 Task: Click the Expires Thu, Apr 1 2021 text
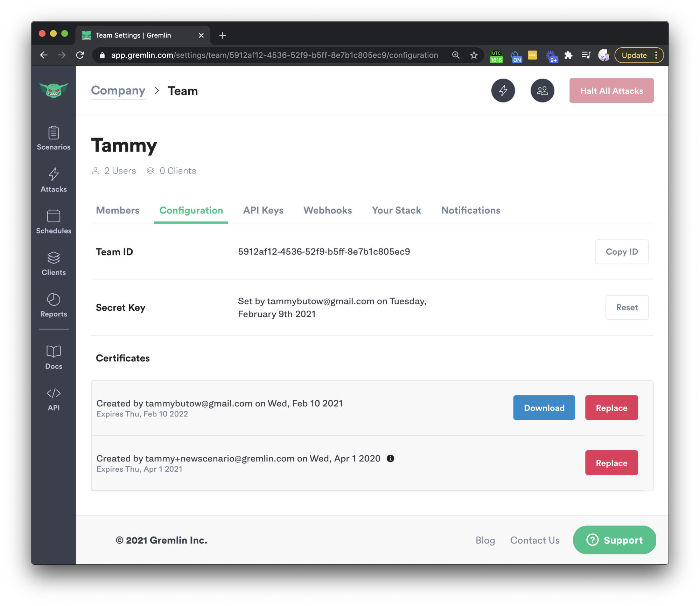[x=139, y=469]
